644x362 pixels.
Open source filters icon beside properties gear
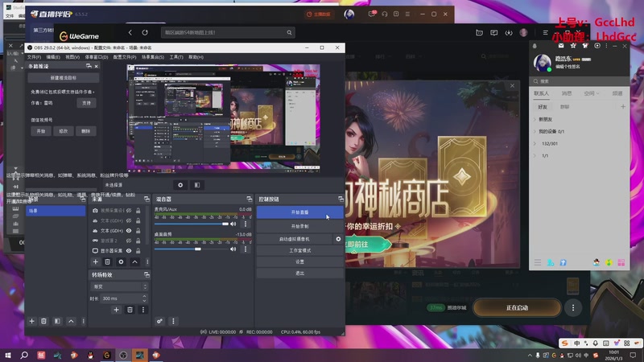pyautogui.click(x=197, y=185)
